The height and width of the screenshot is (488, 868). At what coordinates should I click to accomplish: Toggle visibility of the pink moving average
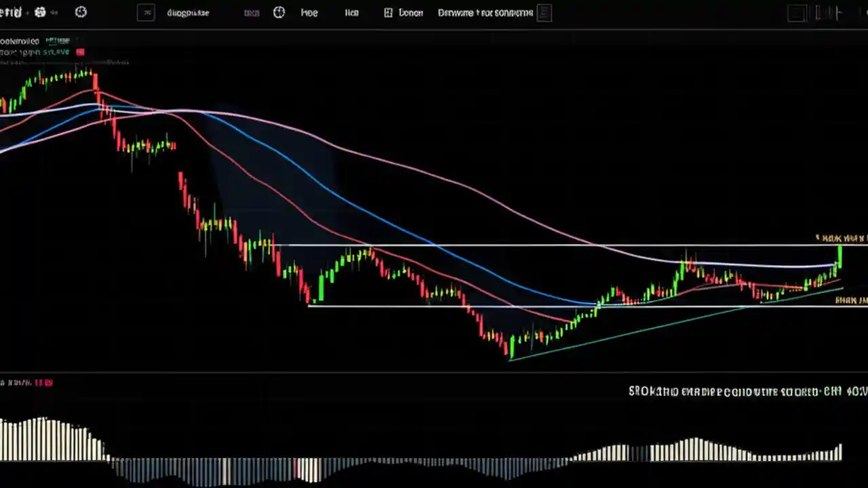[x=108, y=62]
